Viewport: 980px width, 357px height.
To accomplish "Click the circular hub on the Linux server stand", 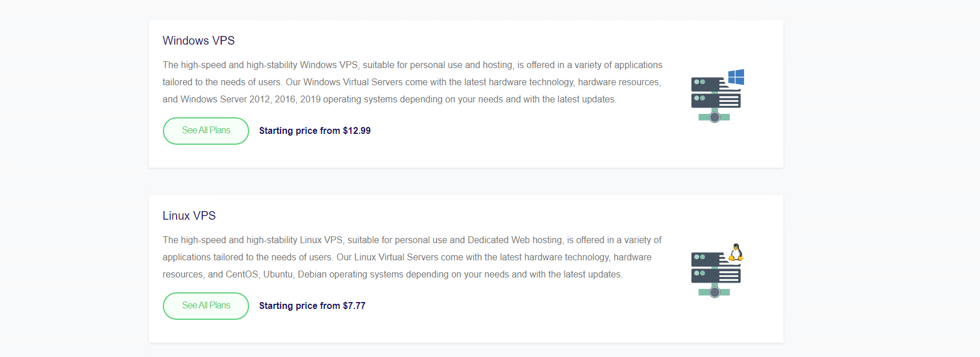I will [714, 291].
